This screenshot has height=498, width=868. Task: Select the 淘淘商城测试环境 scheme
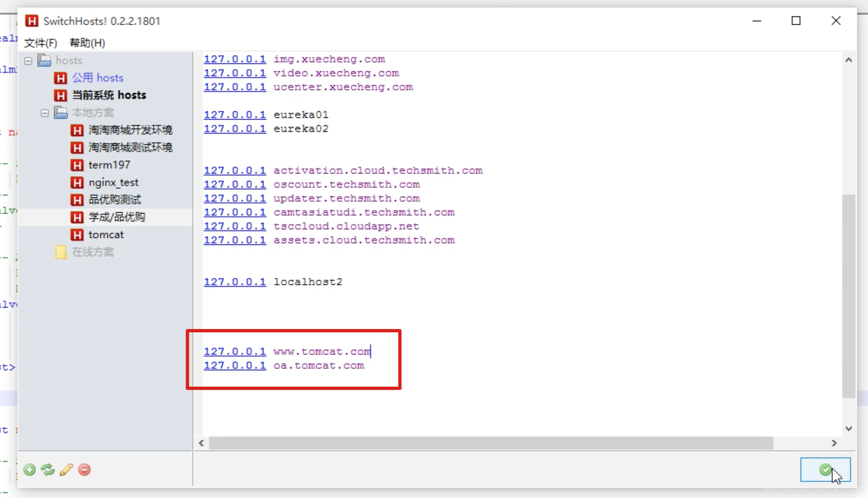(x=130, y=148)
